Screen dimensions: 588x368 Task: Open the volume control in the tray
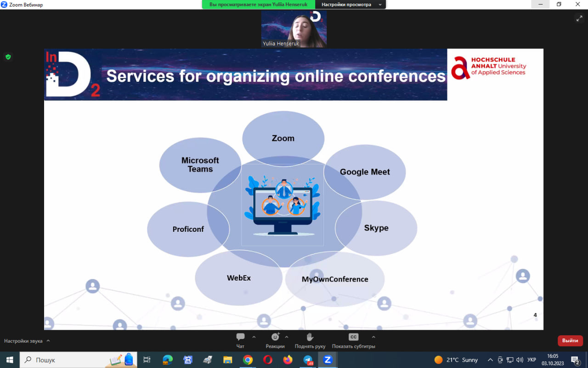tap(520, 360)
